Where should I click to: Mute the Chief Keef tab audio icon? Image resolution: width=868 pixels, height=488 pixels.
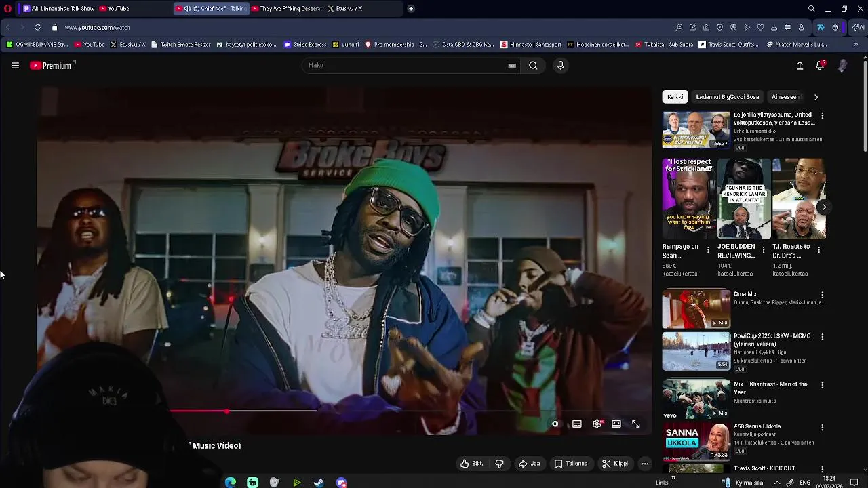[187, 9]
